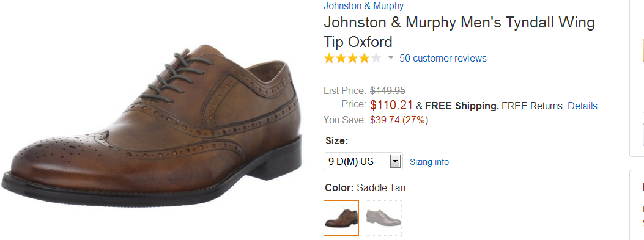The height and width of the screenshot is (240, 644).
Task: Click the Tyndall Wing Tip Oxford product title
Action: 459,32
